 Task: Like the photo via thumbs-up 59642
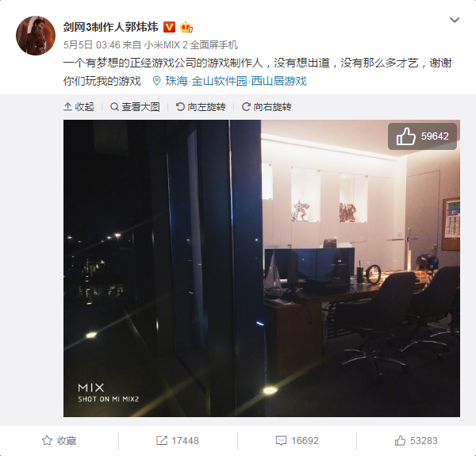click(422, 136)
